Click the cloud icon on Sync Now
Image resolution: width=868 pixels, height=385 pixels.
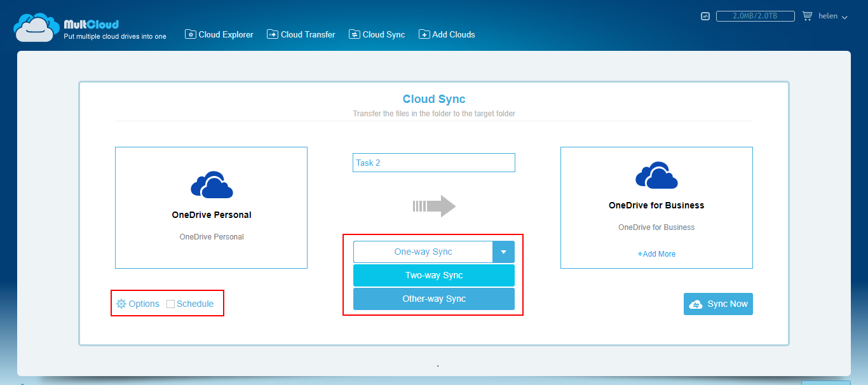pyautogui.click(x=696, y=304)
